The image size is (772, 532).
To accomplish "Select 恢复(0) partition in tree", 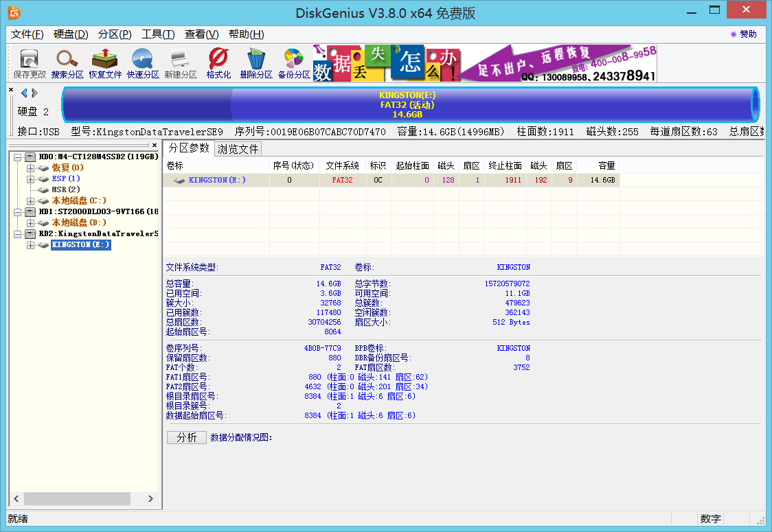I will [x=68, y=167].
